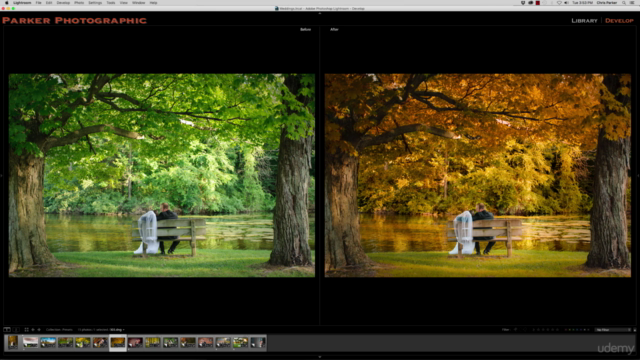Viewport: 640px width, 360px height.
Task: Click the After preview image
Action: (x=478, y=176)
